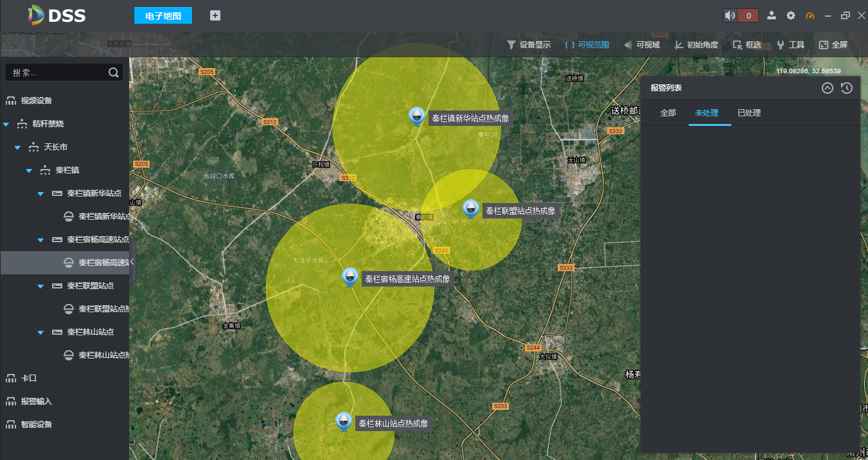Open the red alarm count badge
This screenshot has width=868, height=460.
(748, 15)
